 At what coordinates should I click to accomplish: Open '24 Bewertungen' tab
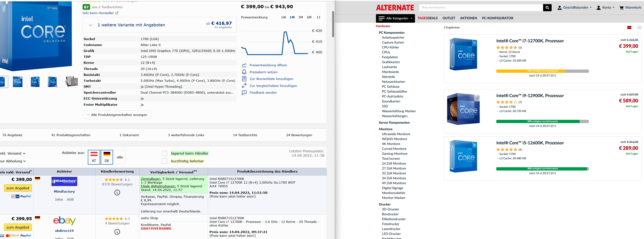299,135
